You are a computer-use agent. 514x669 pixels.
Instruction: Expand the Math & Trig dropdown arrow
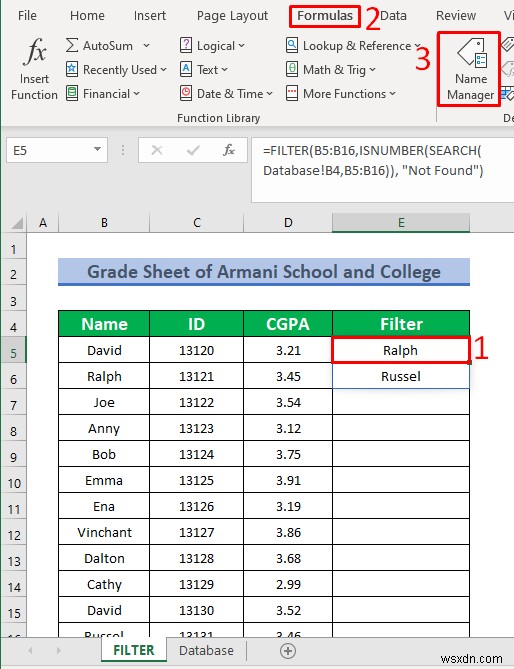click(372, 70)
